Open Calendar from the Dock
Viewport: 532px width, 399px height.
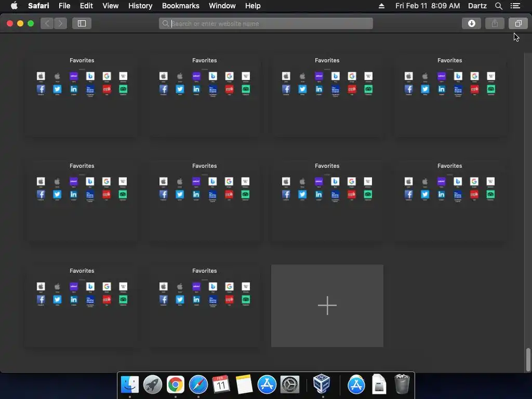click(x=221, y=384)
